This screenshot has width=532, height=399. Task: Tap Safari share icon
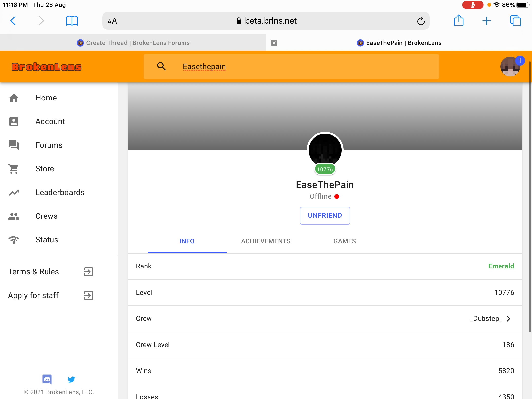coord(459,21)
